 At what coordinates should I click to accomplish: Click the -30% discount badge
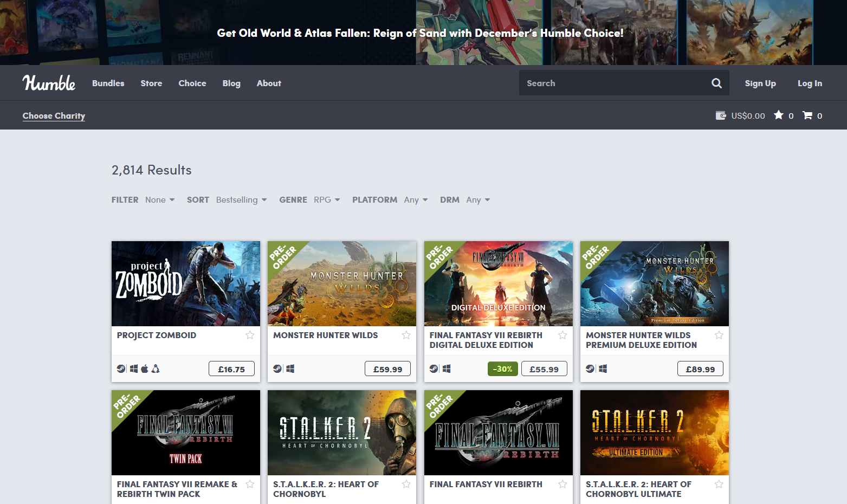(x=503, y=369)
